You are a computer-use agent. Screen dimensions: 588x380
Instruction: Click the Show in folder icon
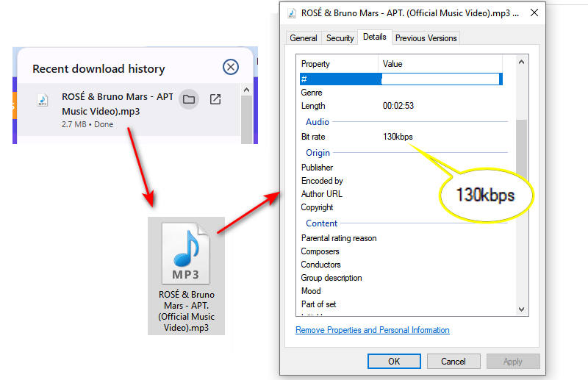tap(189, 99)
